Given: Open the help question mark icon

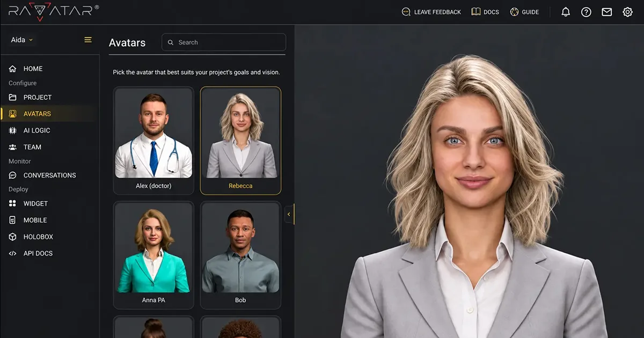Looking at the screenshot, I should pos(586,12).
